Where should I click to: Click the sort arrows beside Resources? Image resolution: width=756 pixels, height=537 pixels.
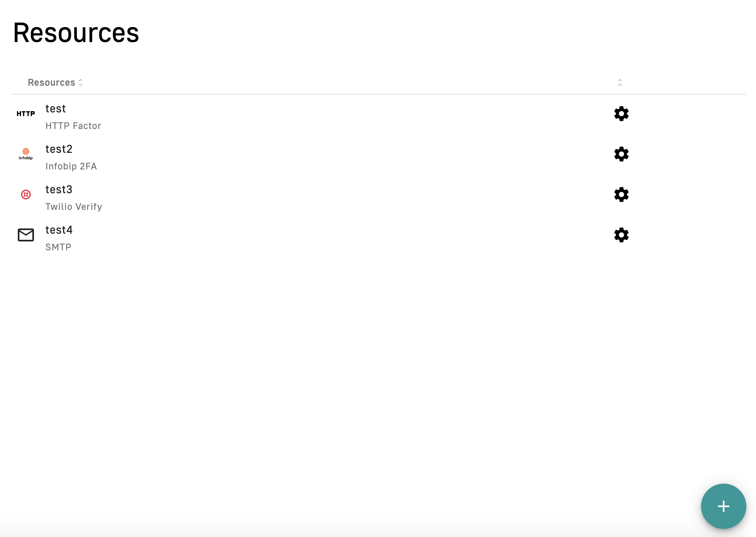click(x=81, y=82)
